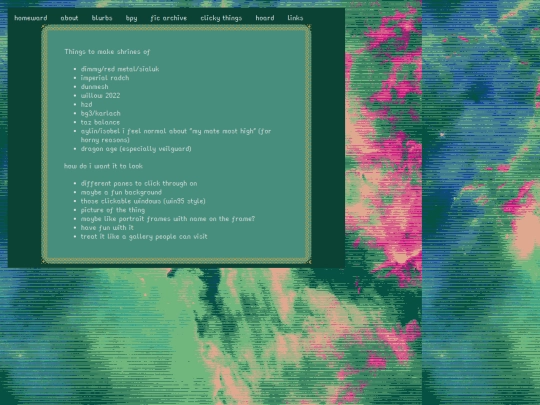
Task: Select 'dragon age (especially veilguard)' item
Action: click(136, 149)
